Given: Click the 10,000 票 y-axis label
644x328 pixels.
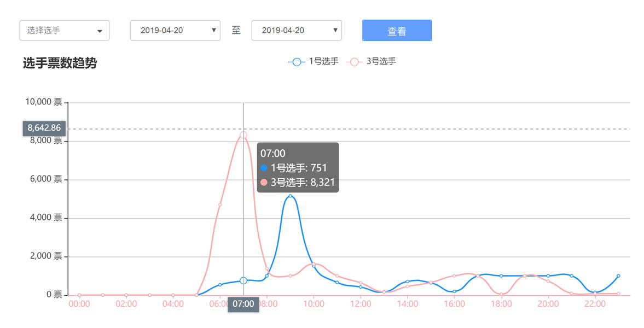Looking at the screenshot, I should click(x=44, y=102).
